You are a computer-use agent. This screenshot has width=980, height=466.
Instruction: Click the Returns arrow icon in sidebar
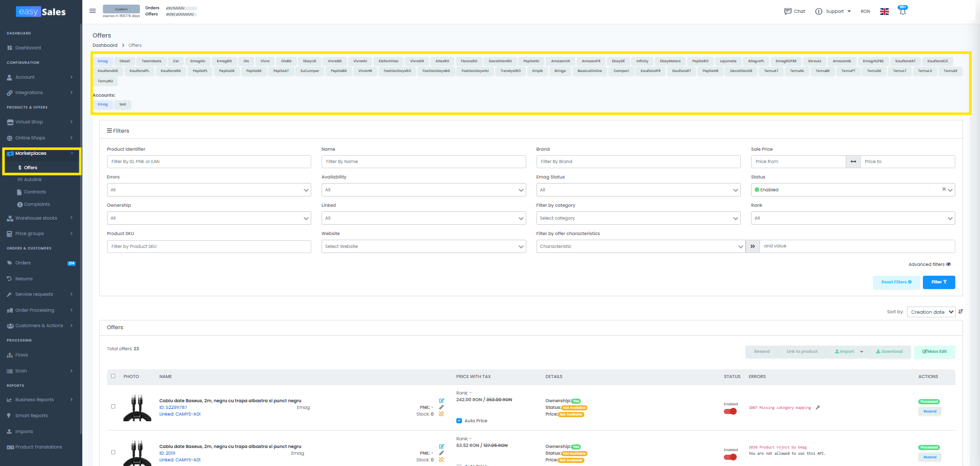pos(10,279)
